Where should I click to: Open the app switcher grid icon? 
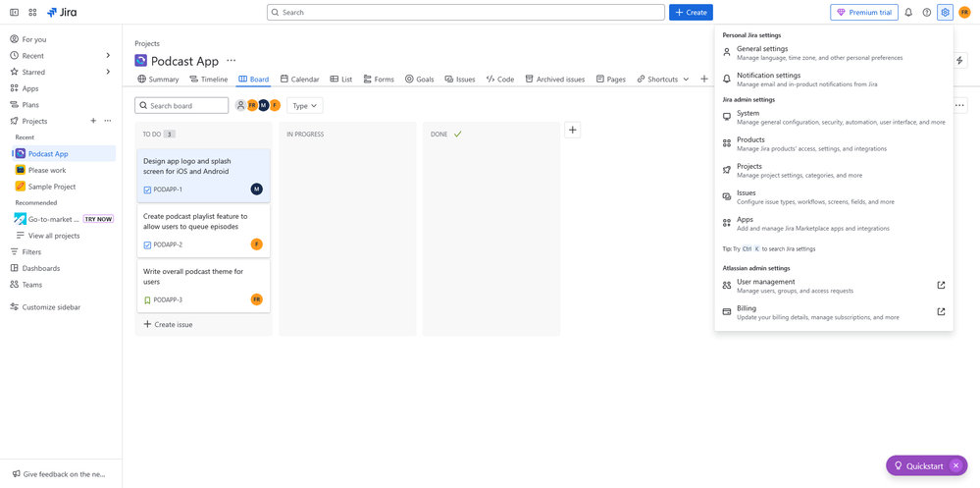pyautogui.click(x=32, y=13)
